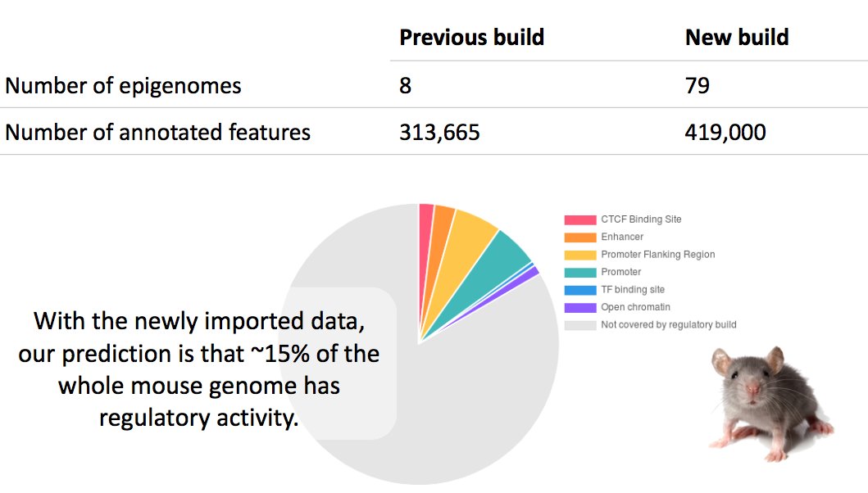The height and width of the screenshot is (493, 868).
Task: Click the gray Not covered legend swatch
Action: [x=580, y=325]
